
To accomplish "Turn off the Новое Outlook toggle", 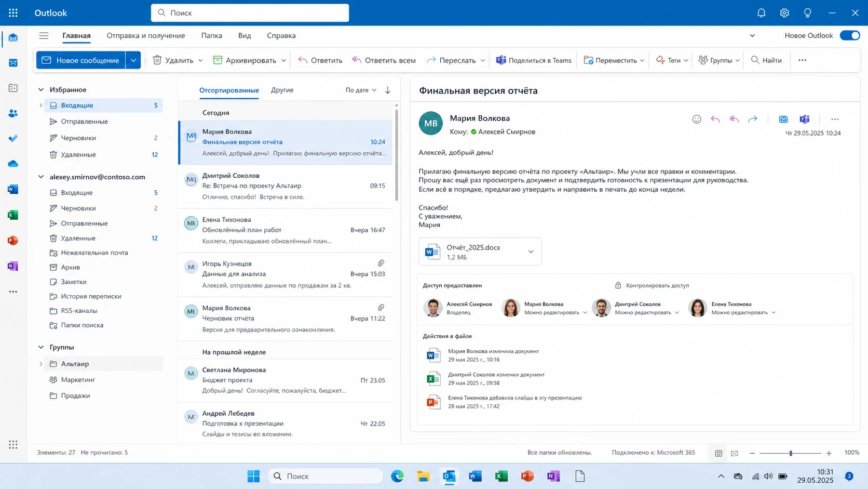I will (850, 35).
